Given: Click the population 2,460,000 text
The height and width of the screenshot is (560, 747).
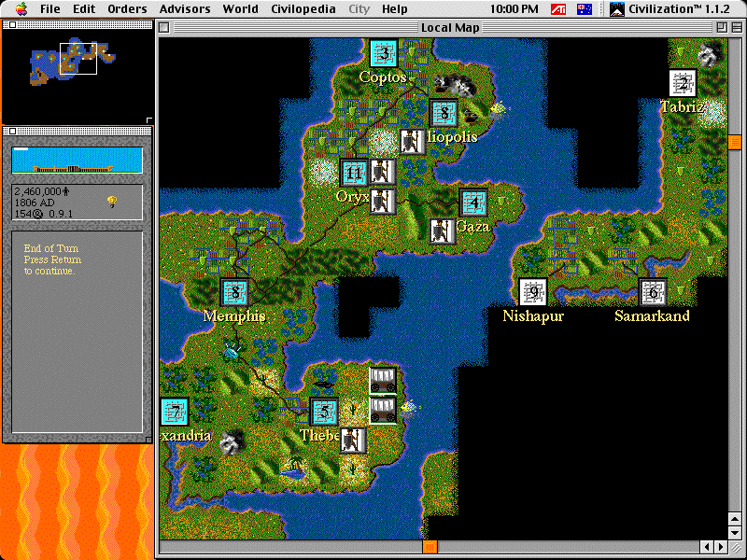Looking at the screenshot, I should pyautogui.click(x=42, y=191).
